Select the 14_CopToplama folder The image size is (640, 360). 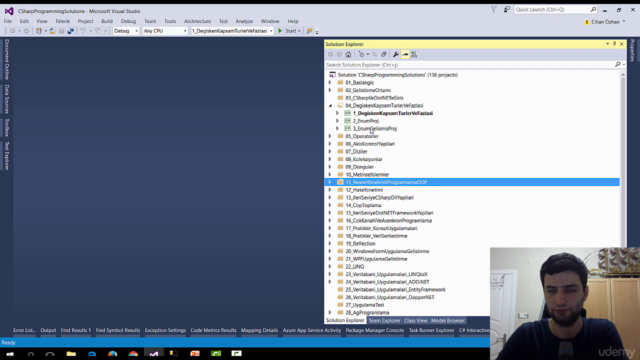click(x=363, y=205)
